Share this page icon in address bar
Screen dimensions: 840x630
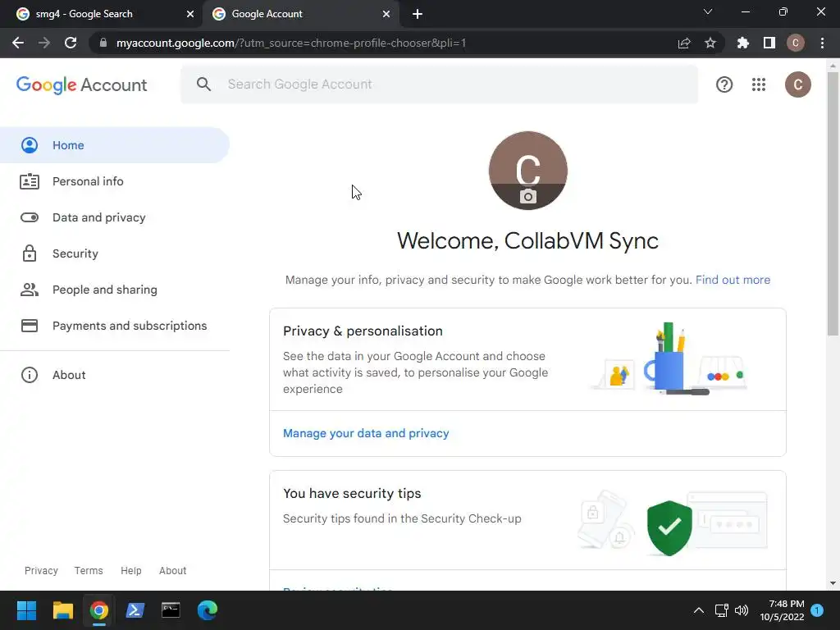(684, 43)
